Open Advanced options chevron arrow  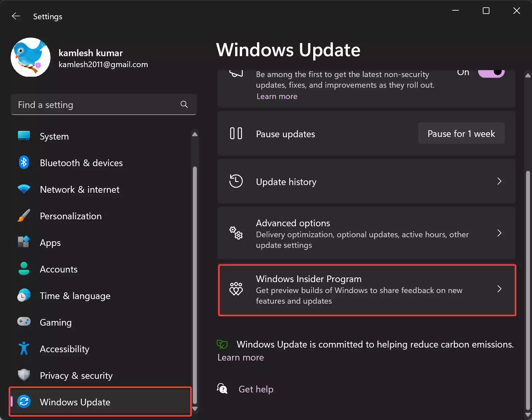(x=499, y=233)
